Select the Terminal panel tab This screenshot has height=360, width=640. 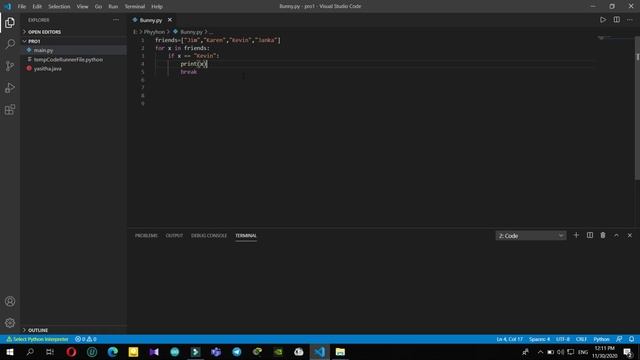(x=246, y=236)
